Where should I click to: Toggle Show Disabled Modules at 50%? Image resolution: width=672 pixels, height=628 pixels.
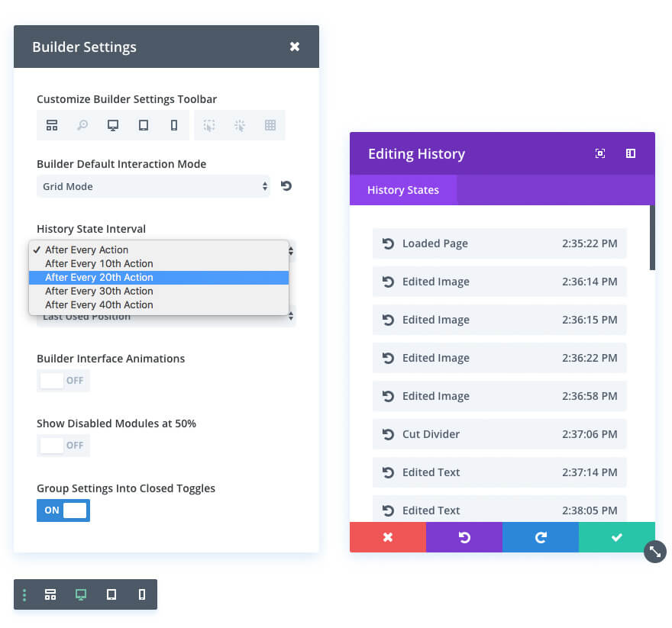tap(63, 446)
